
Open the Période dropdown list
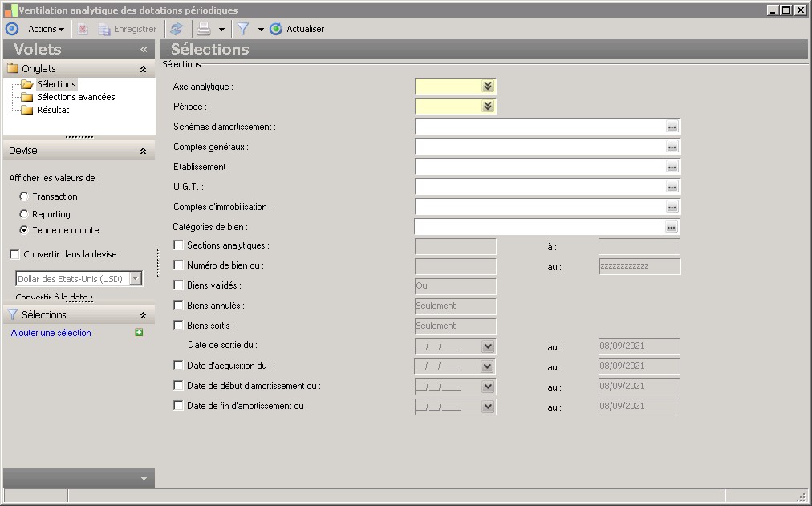(x=487, y=107)
